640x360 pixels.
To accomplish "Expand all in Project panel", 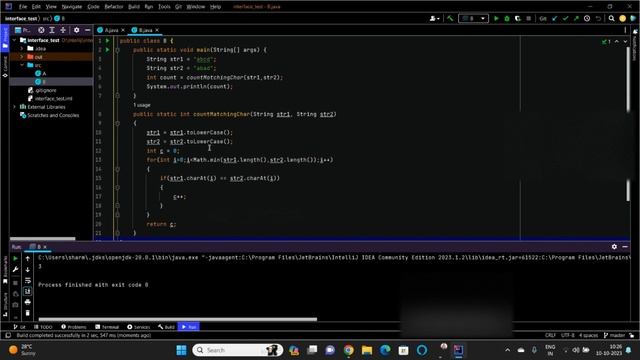I will point(52,30).
